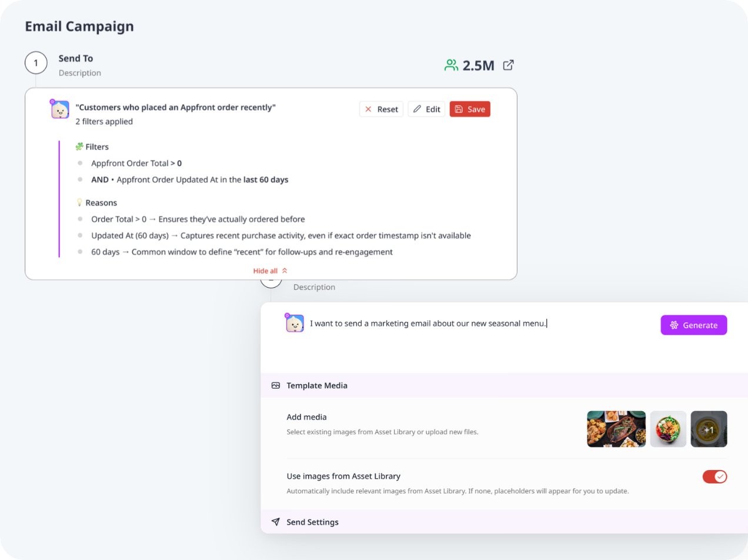748x560 pixels.
Task: Select the salad bowl thumbnail
Action: pyautogui.click(x=668, y=429)
